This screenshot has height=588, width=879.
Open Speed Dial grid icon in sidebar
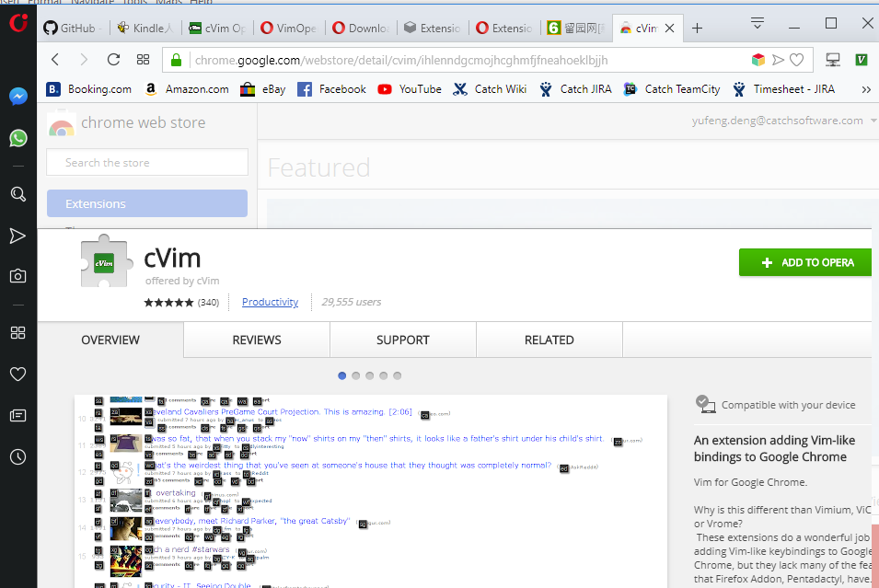(17, 333)
